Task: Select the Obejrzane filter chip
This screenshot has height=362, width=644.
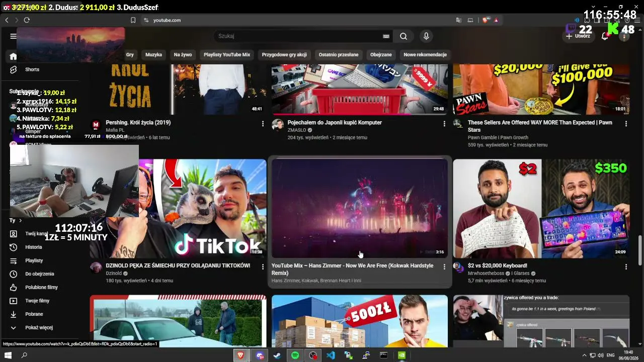Action: tap(381, 55)
